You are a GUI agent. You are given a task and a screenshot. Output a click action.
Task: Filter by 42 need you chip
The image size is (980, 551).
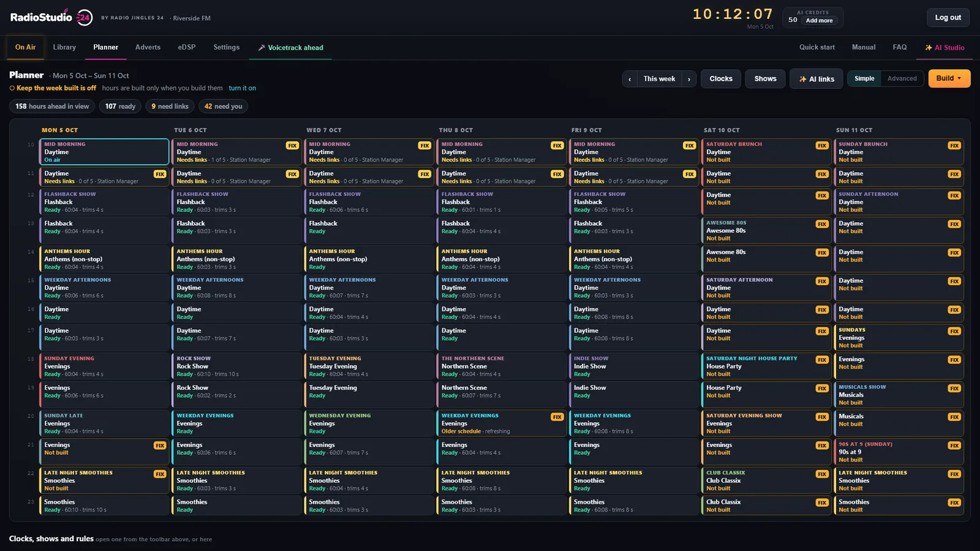[x=223, y=107]
